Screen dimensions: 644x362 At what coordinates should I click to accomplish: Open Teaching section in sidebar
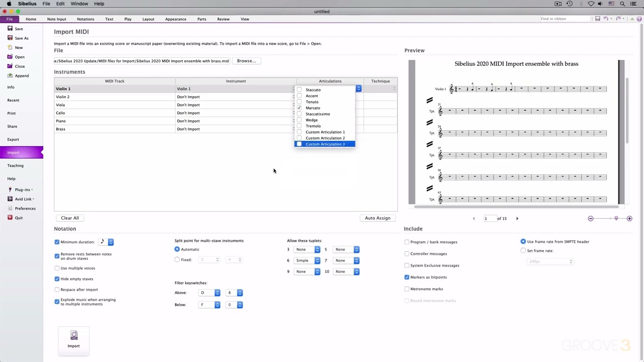16,165
